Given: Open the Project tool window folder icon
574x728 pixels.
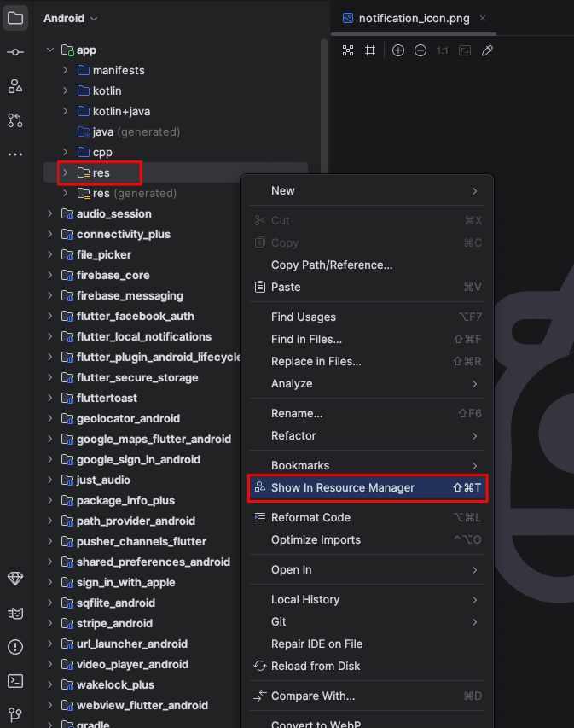Looking at the screenshot, I should click(15, 19).
